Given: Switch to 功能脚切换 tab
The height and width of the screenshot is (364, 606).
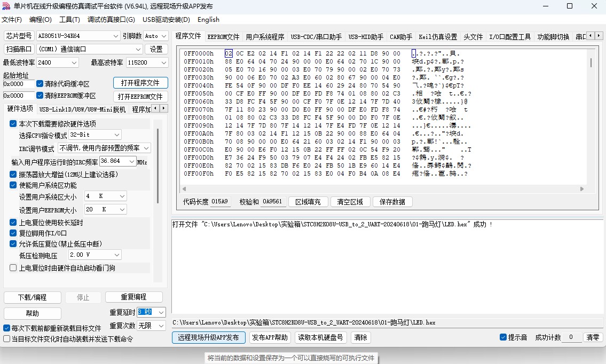Looking at the screenshot, I should (553, 37).
